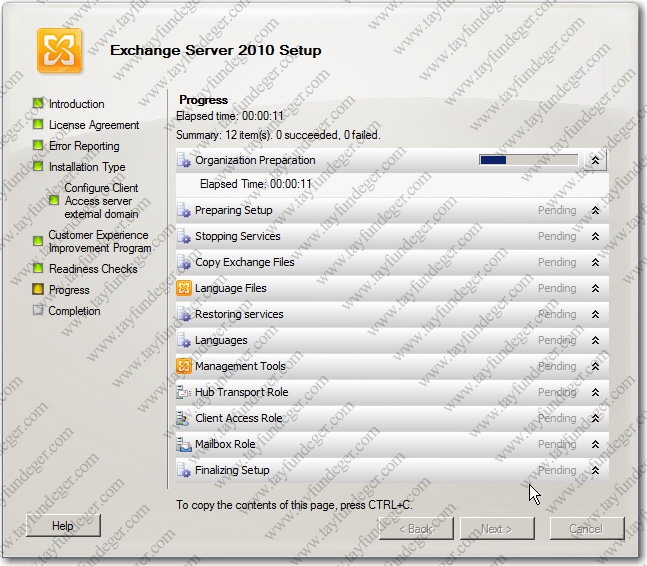
Task: Click the Mailbox Role row title
Action: 225,444
